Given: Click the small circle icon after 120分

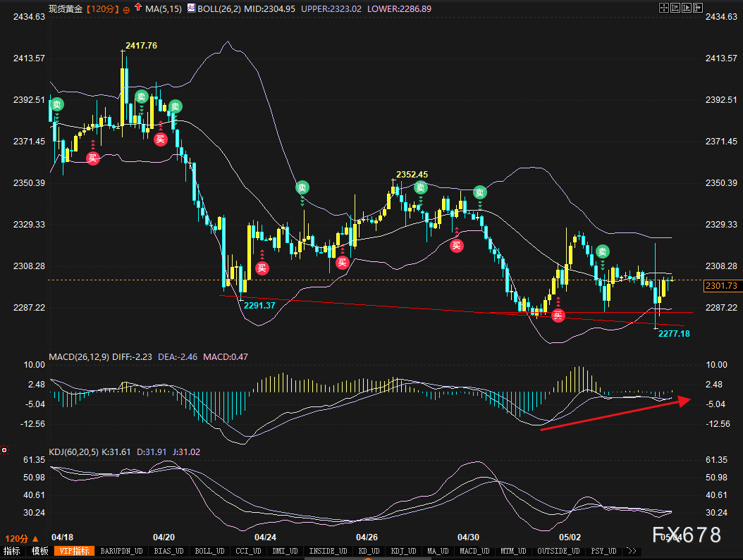Looking at the screenshot, I should click(x=125, y=8).
